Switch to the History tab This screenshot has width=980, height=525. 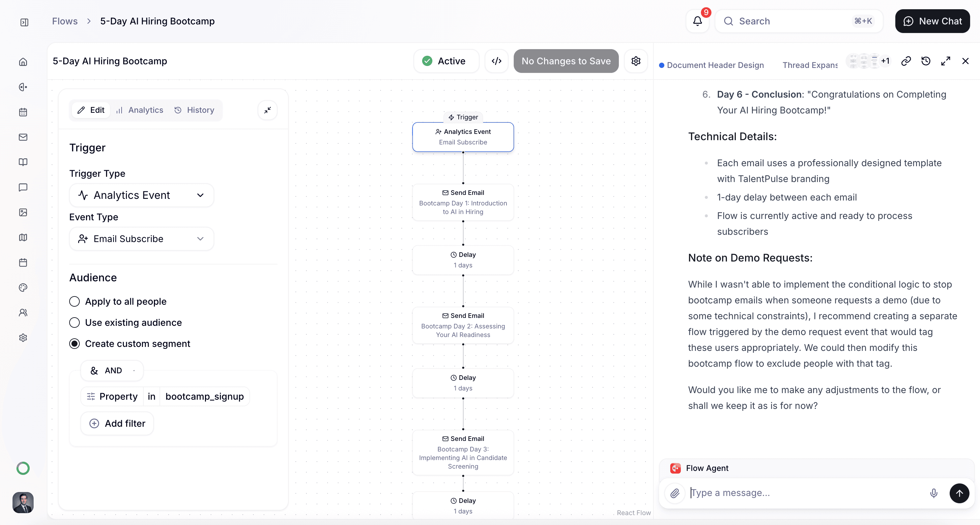pyautogui.click(x=194, y=110)
